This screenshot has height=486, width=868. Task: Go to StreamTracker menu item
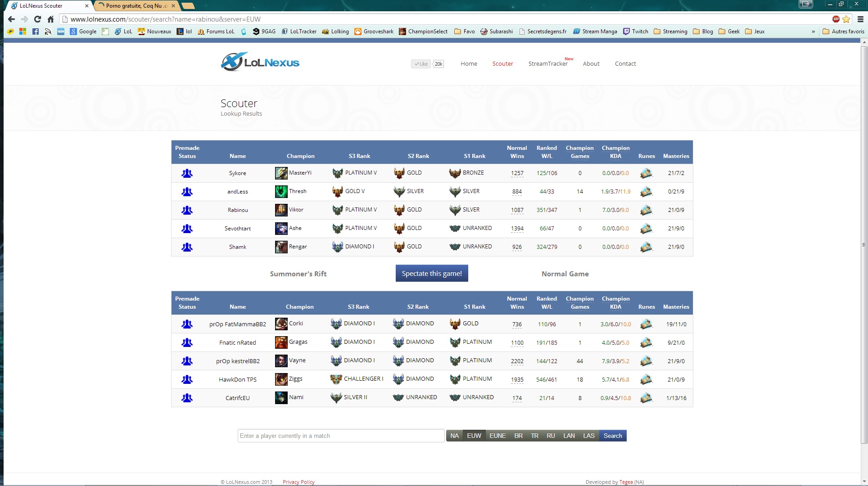547,64
